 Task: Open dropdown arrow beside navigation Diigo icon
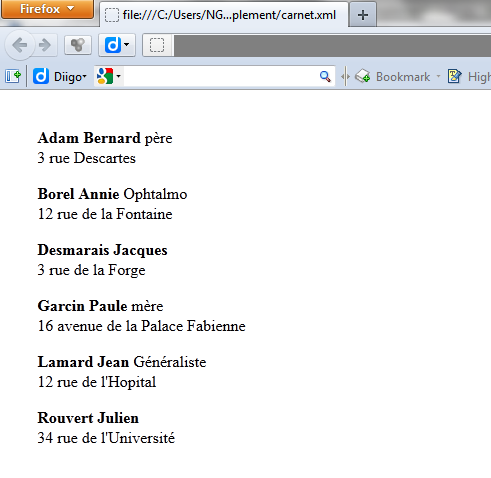(x=127, y=44)
